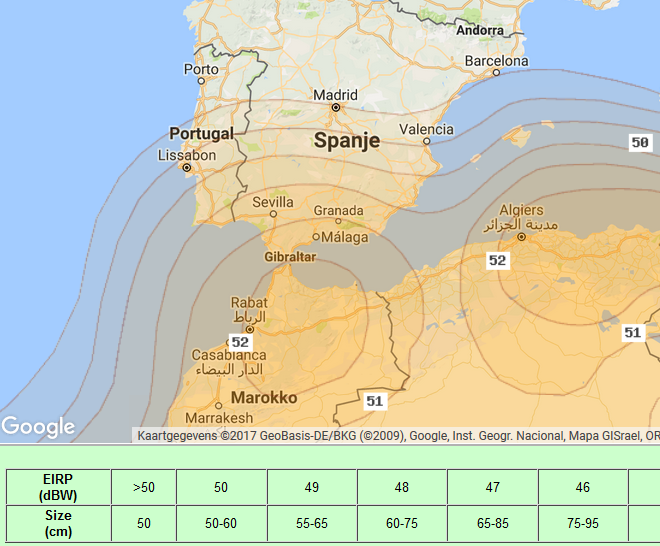Click the Marrakesh city dot marker
This screenshot has height=546, width=660.
click(218, 405)
